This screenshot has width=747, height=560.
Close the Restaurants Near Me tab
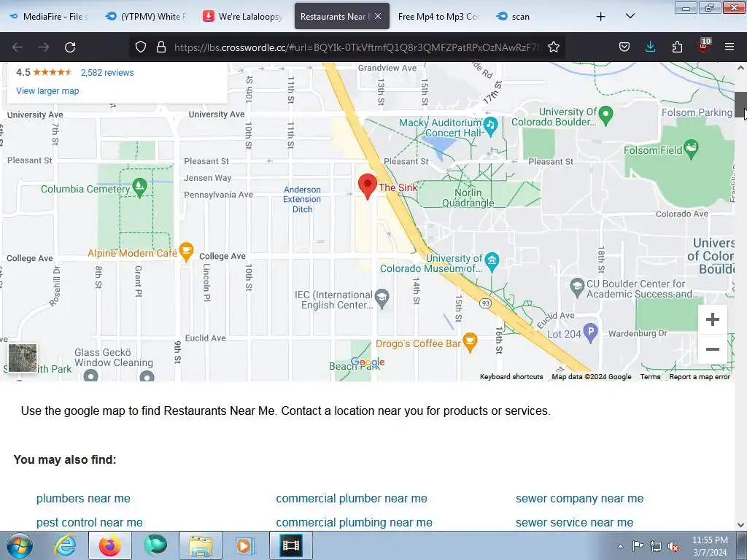click(x=378, y=16)
